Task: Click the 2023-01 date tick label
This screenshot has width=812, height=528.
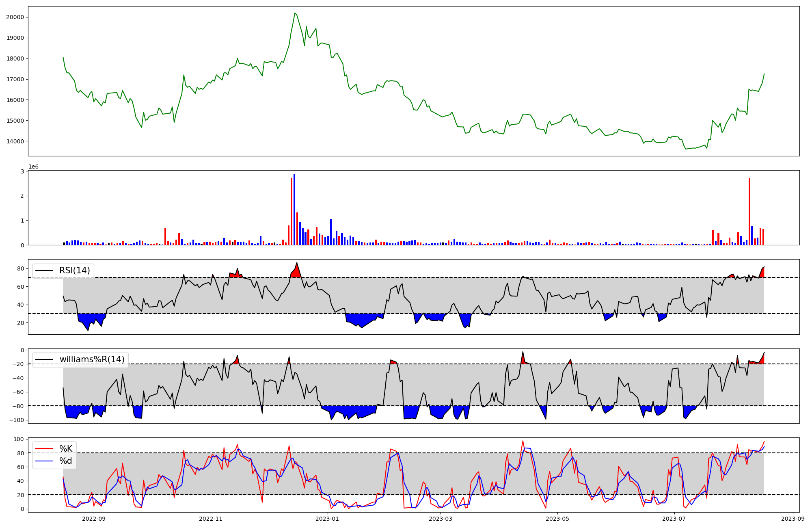Action: click(x=327, y=519)
